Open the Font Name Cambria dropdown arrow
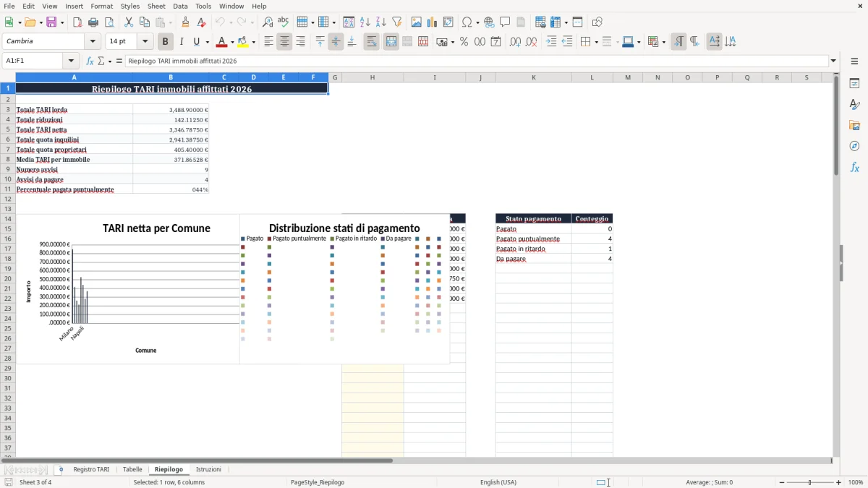Viewport: 868px width, 488px height. tap(93, 42)
